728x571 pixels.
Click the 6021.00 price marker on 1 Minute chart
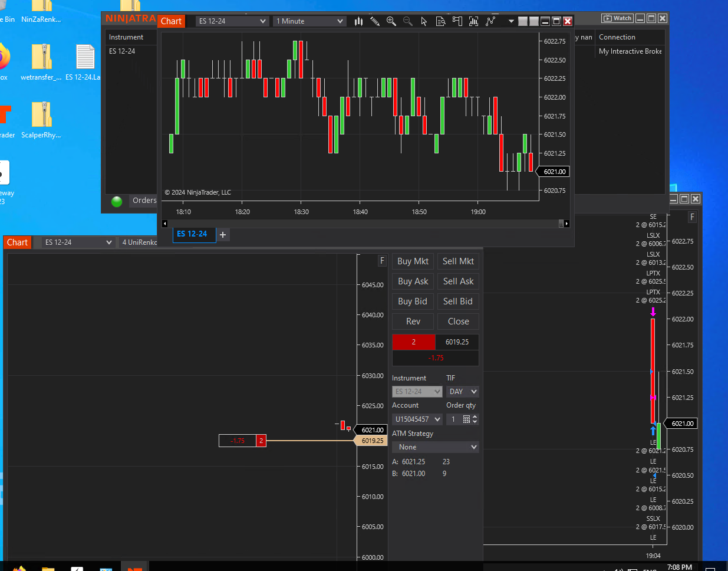554,172
